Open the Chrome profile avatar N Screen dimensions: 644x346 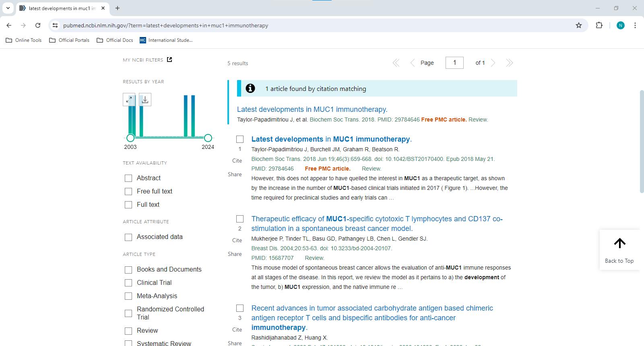[x=621, y=25]
